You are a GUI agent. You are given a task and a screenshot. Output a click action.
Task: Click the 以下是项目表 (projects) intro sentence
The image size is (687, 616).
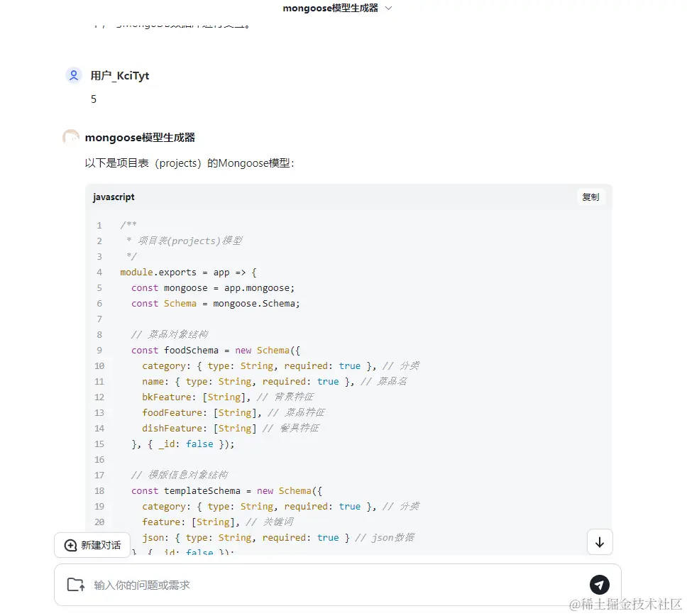pos(189,163)
